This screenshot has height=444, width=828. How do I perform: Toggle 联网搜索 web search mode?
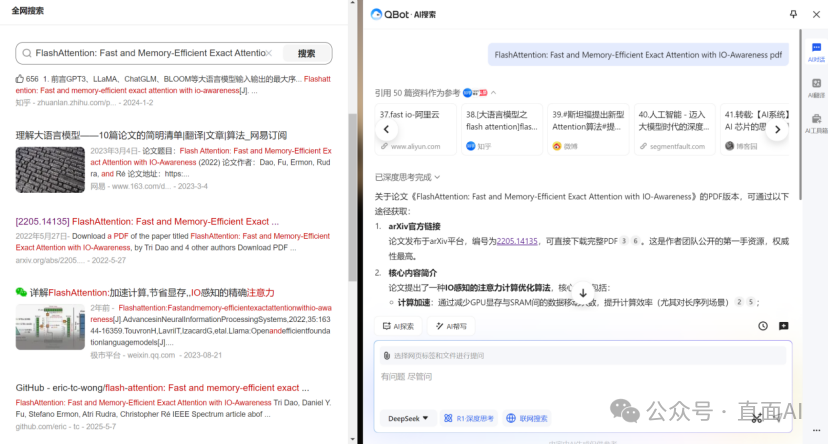(527, 418)
